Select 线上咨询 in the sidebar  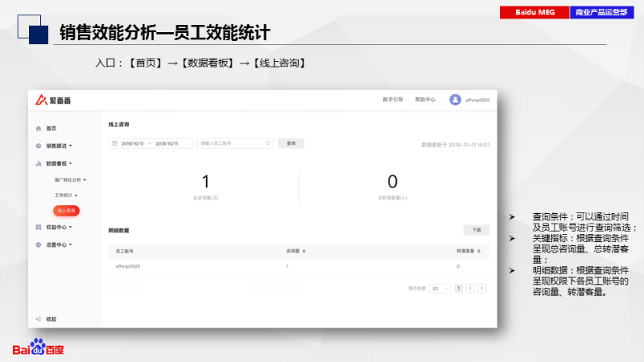click(66, 211)
